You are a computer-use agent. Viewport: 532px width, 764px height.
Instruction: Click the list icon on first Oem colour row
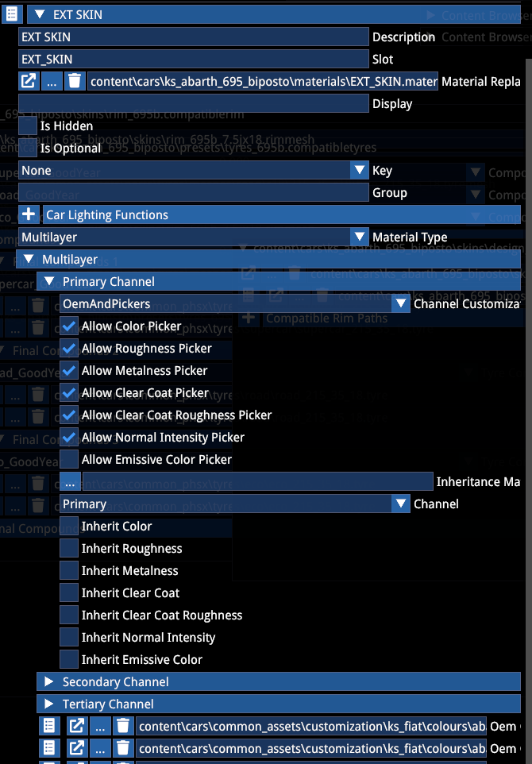[48, 727]
